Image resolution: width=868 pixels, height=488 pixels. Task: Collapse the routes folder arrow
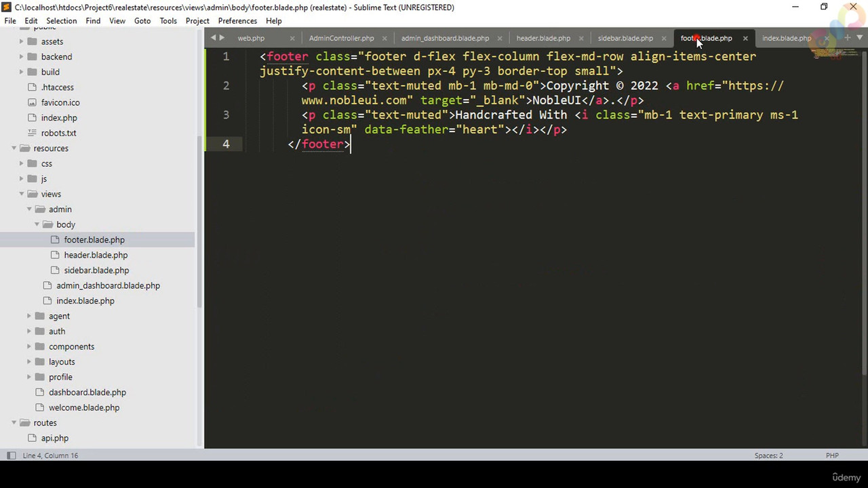(x=14, y=423)
